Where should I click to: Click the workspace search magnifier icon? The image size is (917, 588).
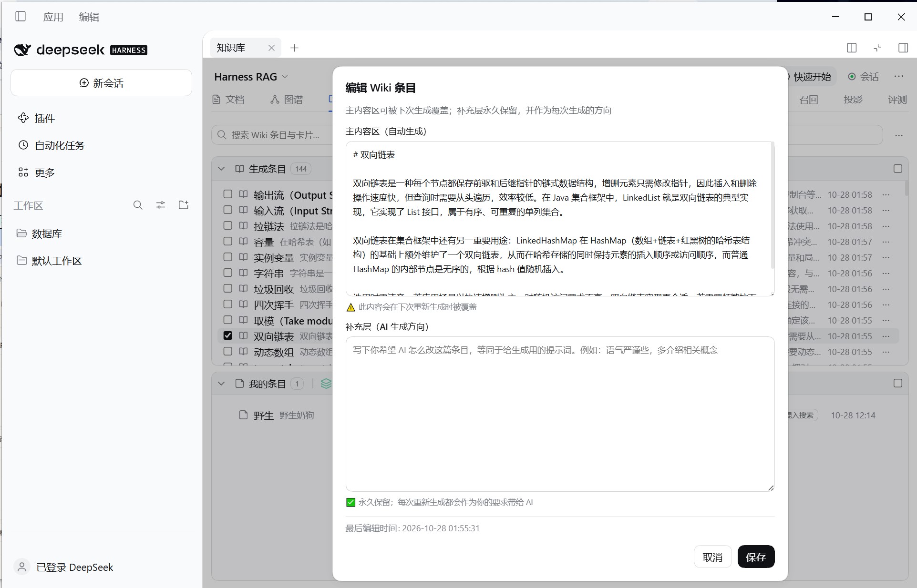click(x=138, y=205)
